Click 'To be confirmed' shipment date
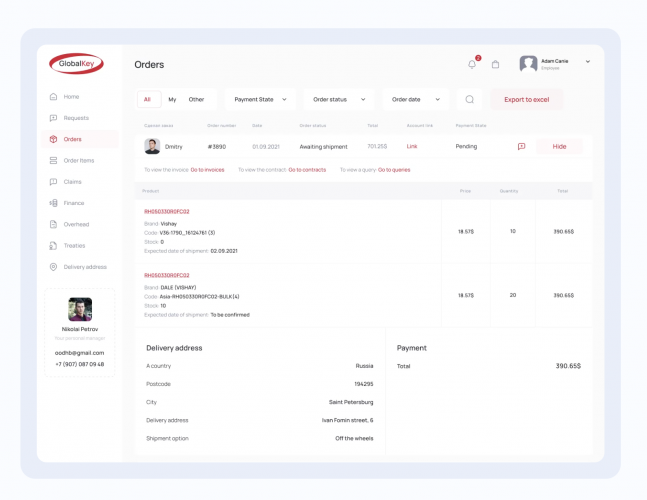 [x=230, y=315]
